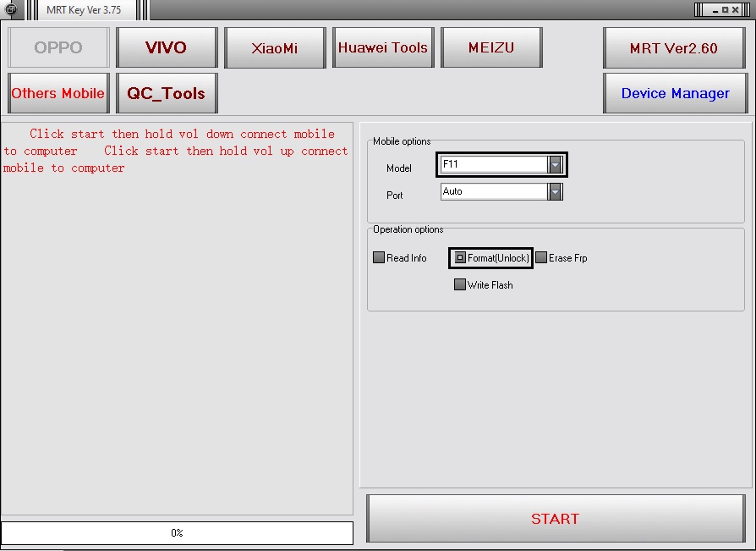
Task: Close the MRT Key window
Action: point(736,10)
